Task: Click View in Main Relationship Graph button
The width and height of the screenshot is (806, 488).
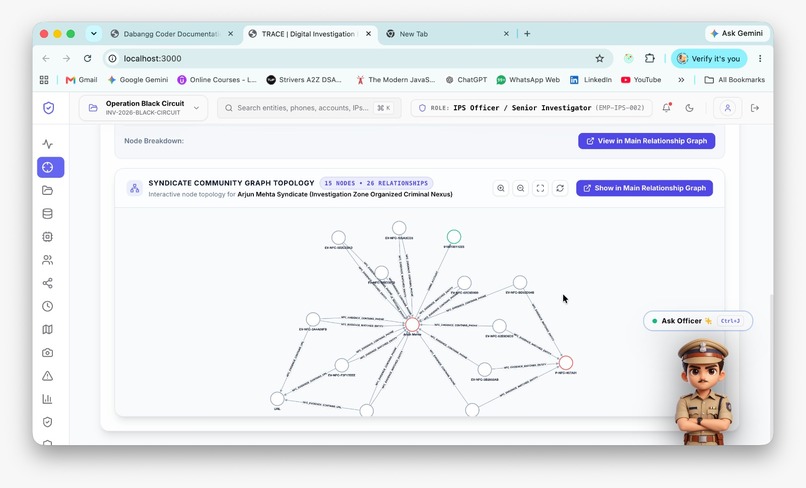Action: tap(647, 141)
